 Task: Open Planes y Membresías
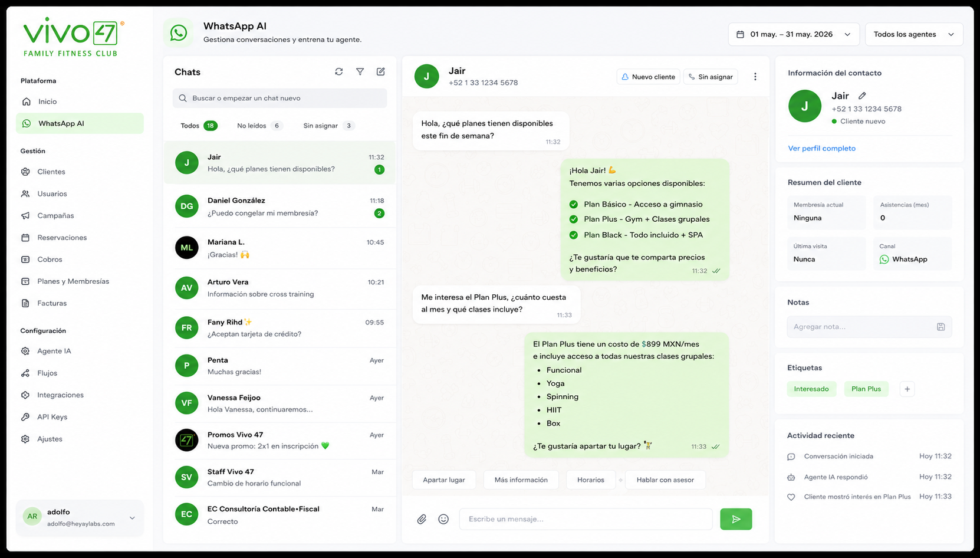(80, 281)
